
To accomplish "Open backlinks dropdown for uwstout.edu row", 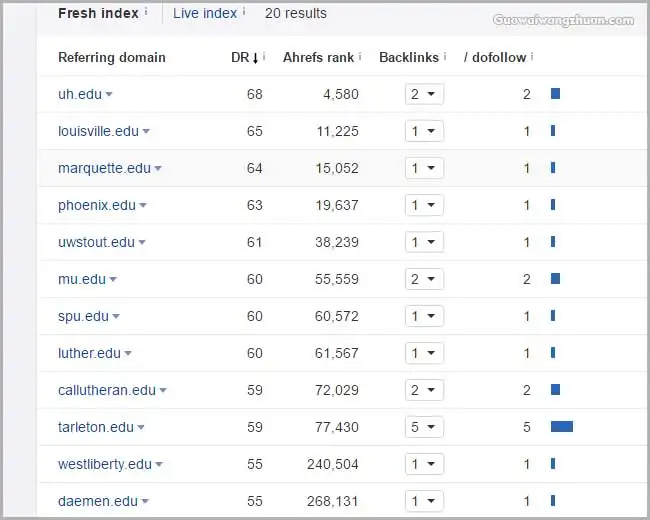I will pos(424,242).
